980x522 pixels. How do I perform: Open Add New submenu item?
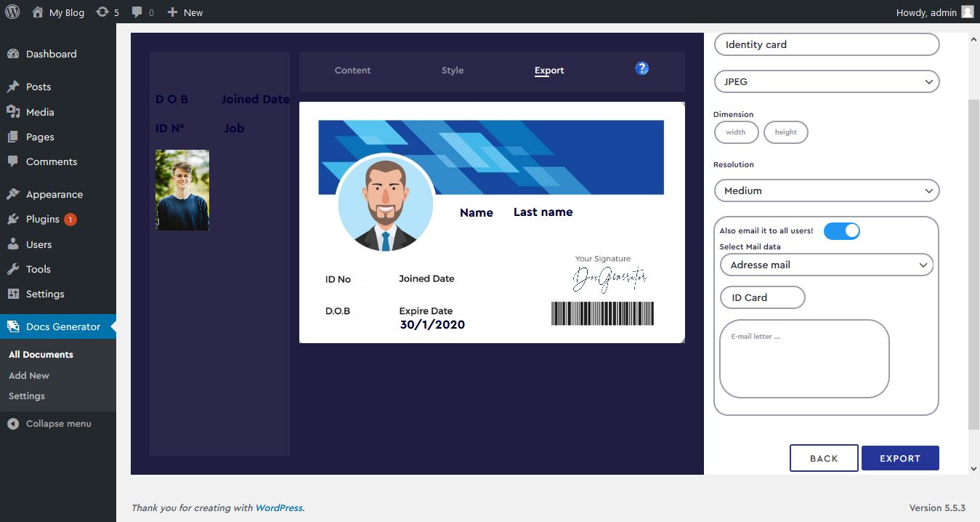(29, 376)
